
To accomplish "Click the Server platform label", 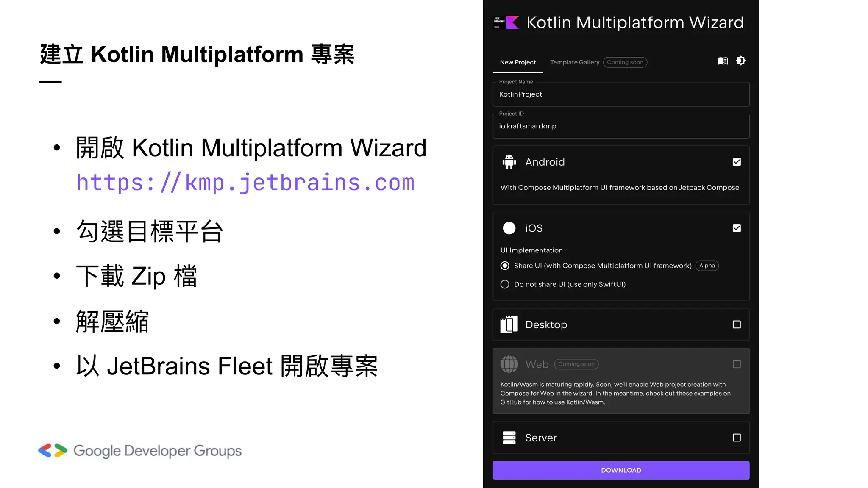I will 541,438.
